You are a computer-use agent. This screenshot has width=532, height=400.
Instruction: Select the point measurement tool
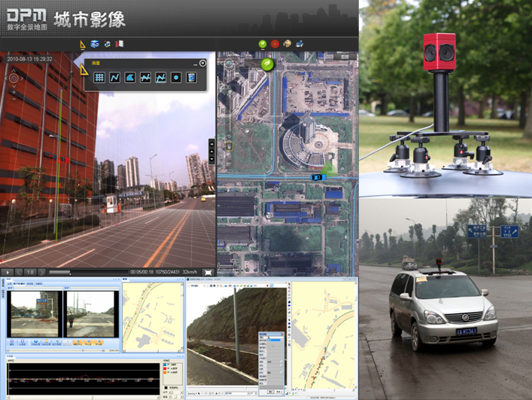176,78
